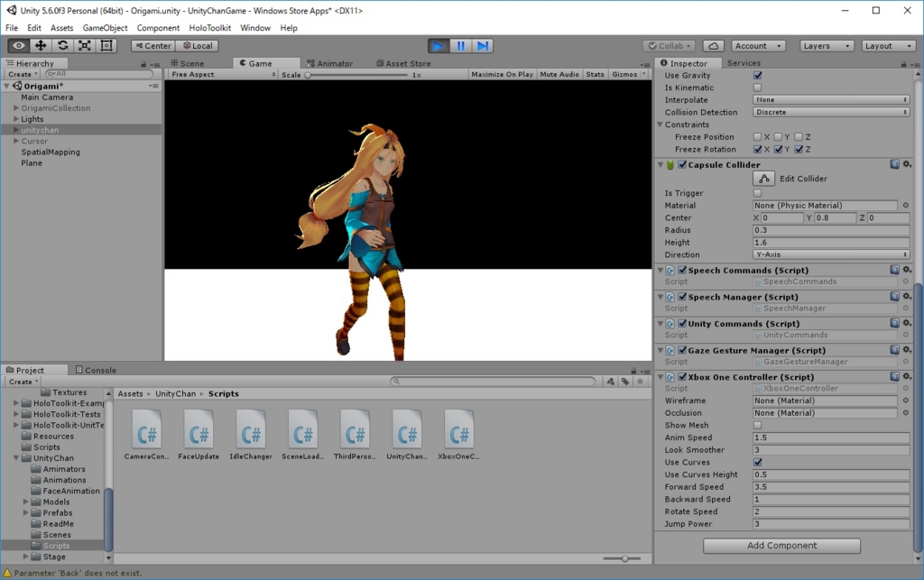Select the XboxOneC script file

[x=458, y=435]
